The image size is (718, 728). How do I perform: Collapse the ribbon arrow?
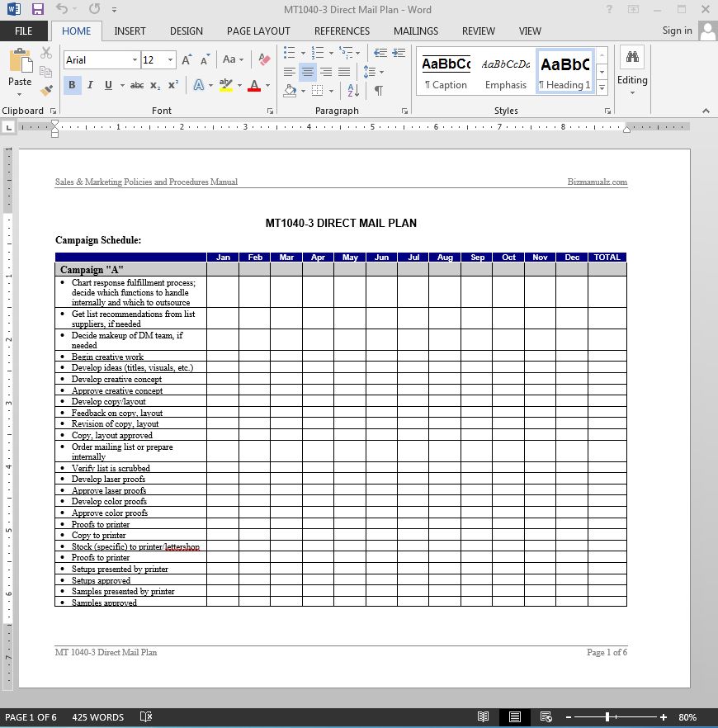pyautogui.click(x=706, y=111)
